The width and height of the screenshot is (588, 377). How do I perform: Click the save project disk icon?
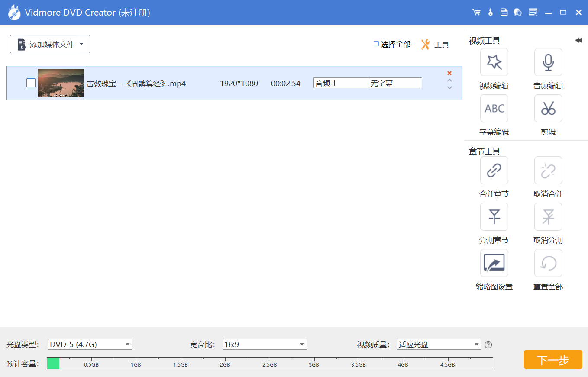pyautogui.click(x=504, y=13)
